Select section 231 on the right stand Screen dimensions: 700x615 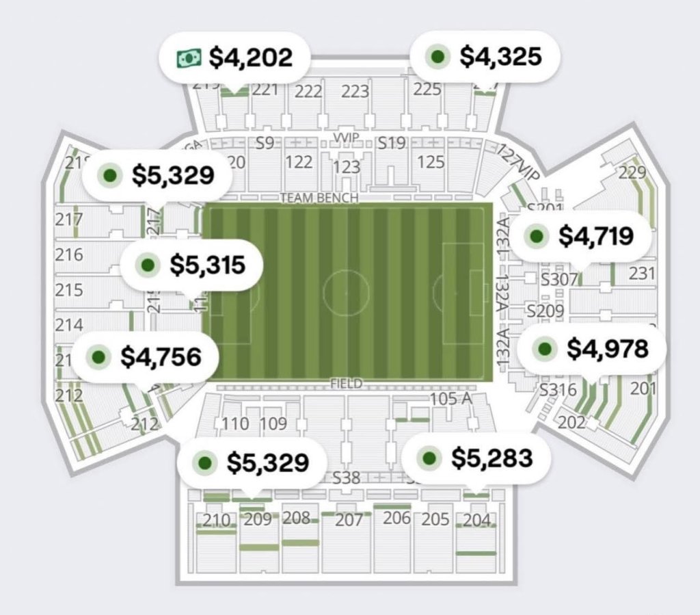[x=641, y=274]
